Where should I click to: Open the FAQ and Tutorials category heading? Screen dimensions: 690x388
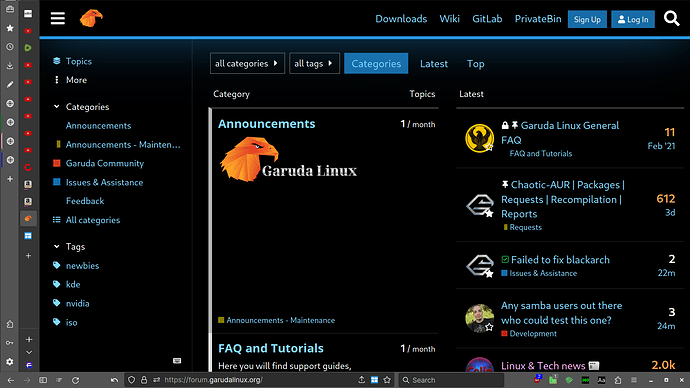[x=271, y=348]
